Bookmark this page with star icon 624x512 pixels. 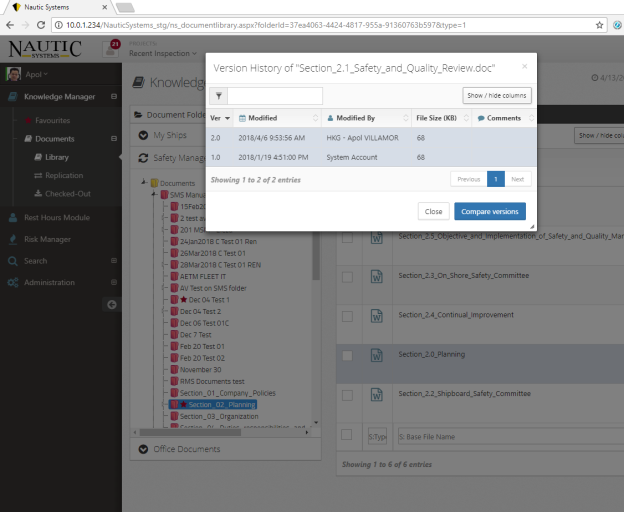[x=599, y=24]
